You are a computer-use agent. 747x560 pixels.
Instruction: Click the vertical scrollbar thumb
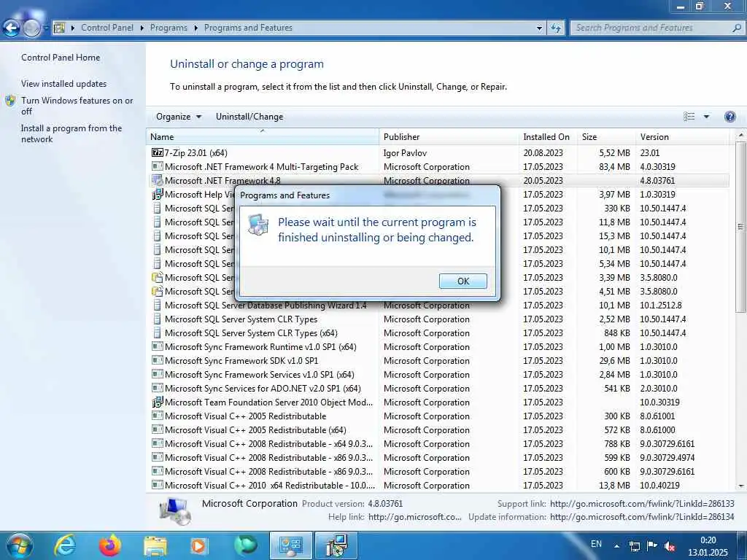[x=741, y=227]
